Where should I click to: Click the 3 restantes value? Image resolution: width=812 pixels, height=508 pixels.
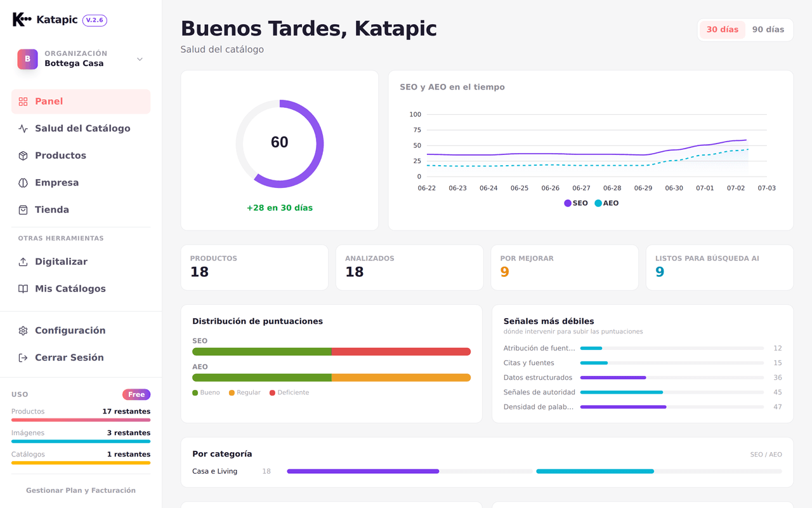[x=129, y=433]
